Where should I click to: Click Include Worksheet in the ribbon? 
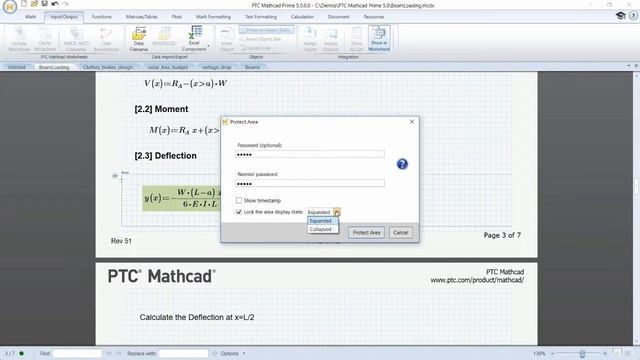(19, 39)
